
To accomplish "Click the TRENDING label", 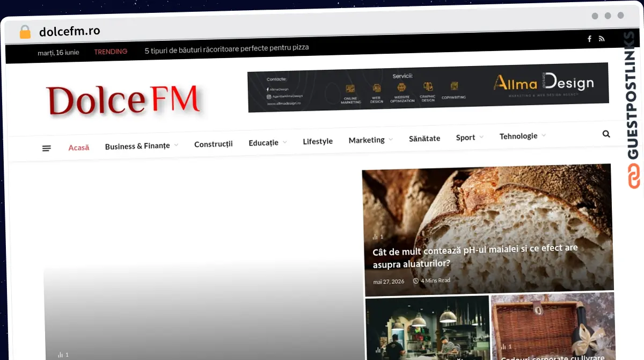I will [111, 52].
